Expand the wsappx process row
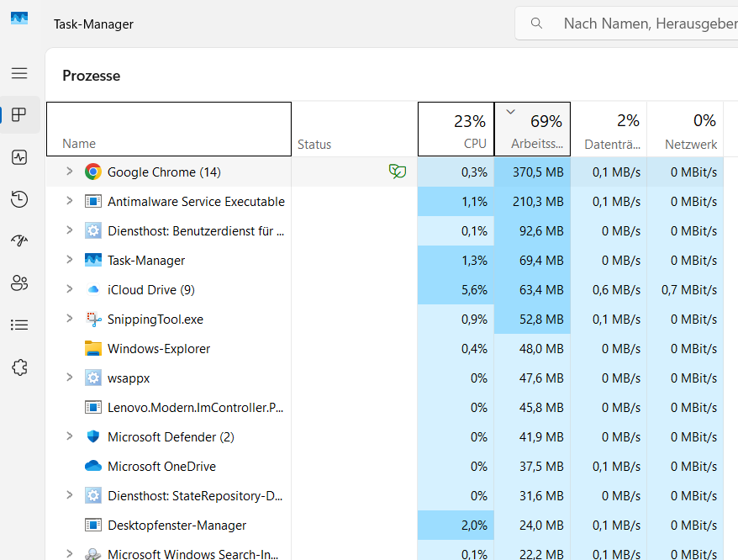738x560 pixels. pos(70,378)
